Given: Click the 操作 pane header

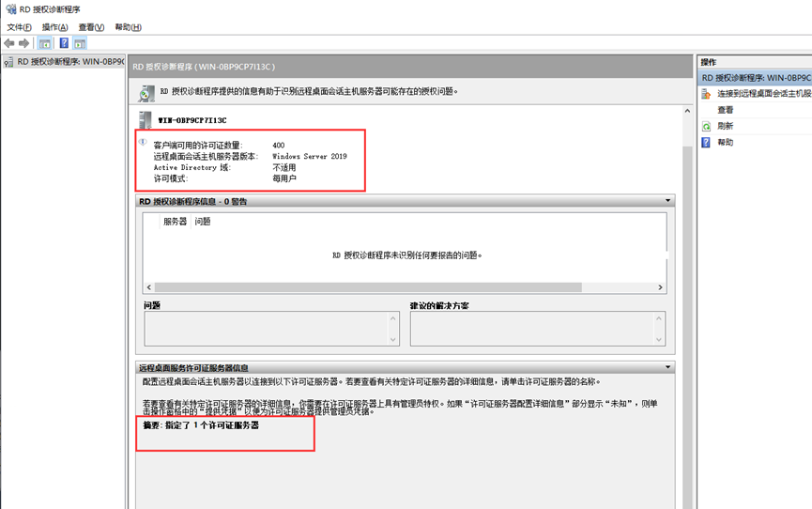Looking at the screenshot, I should tap(755, 62).
